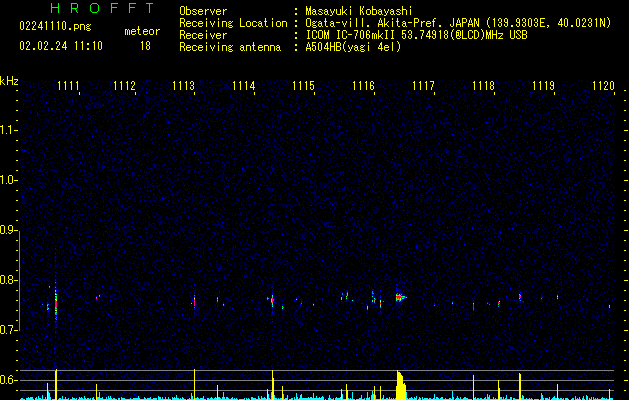The width and height of the screenshot is (629, 400).
Task: Click the kHz axis unit label
Action: (9, 81)
